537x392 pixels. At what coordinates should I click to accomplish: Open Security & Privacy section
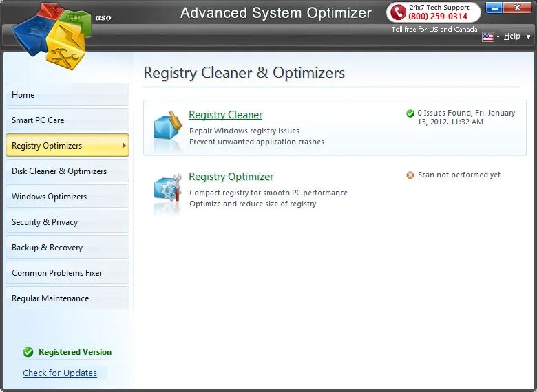pyautogui.click(x=67, y=221)
